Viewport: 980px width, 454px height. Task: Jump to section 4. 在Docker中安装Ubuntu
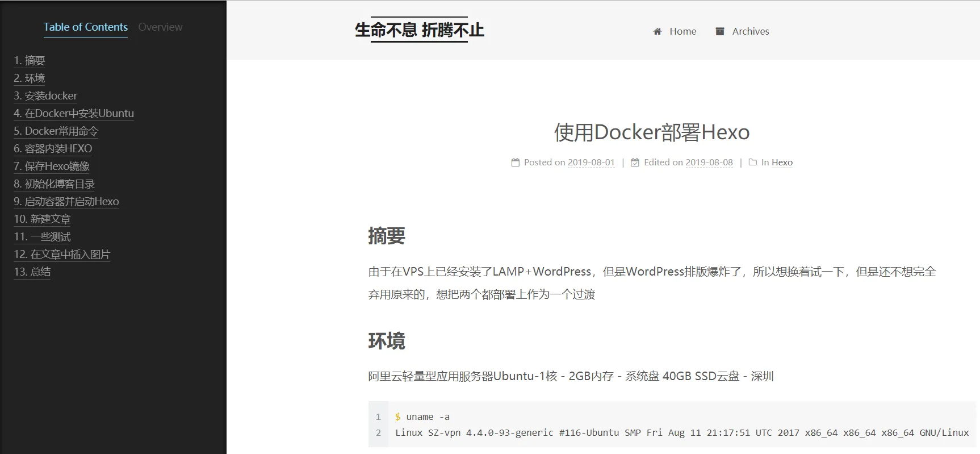(x=74, y=114)
